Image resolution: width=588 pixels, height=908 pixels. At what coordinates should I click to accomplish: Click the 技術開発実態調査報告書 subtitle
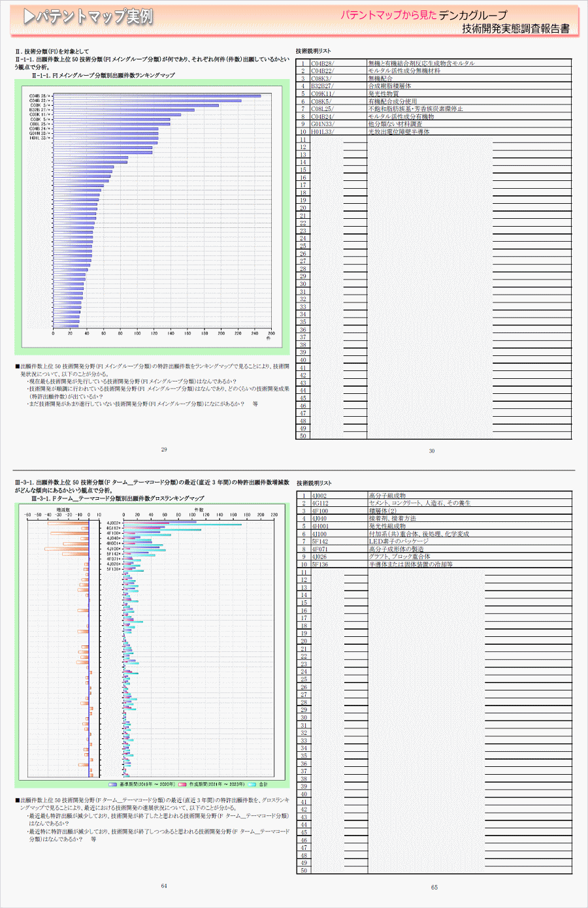coord(515,29)
